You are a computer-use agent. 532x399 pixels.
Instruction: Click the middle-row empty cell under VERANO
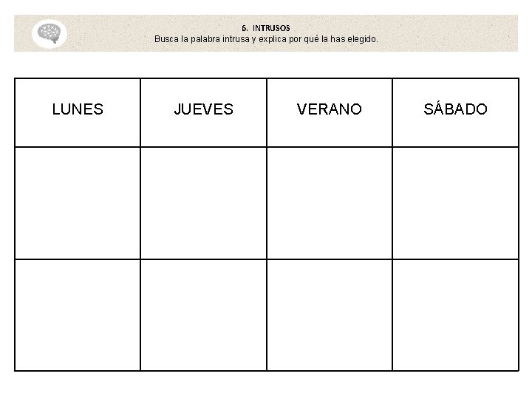[329, 203]
